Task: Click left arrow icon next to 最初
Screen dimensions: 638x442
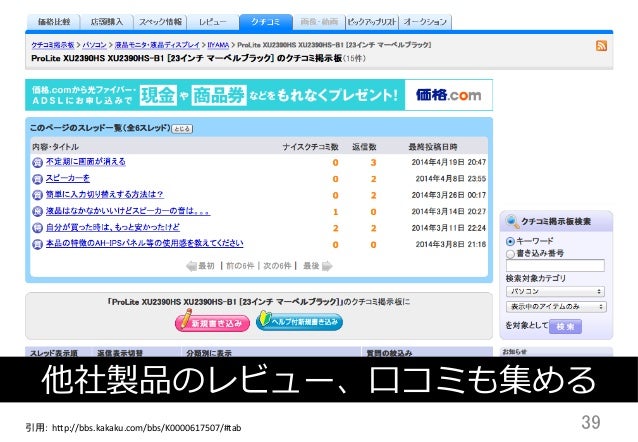Action: click(x=191, y=266)
